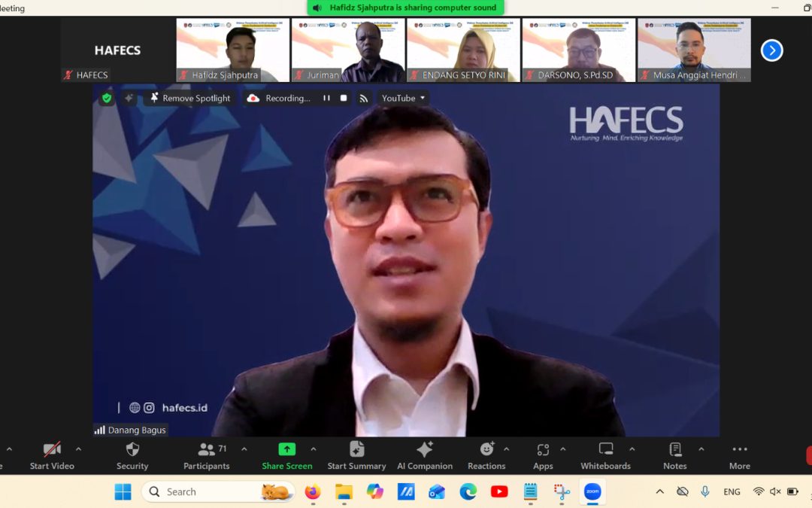The image size is (812, 508).
Task: Open Snipping Tool from the taskbar
Action: (x=562, y=491)
